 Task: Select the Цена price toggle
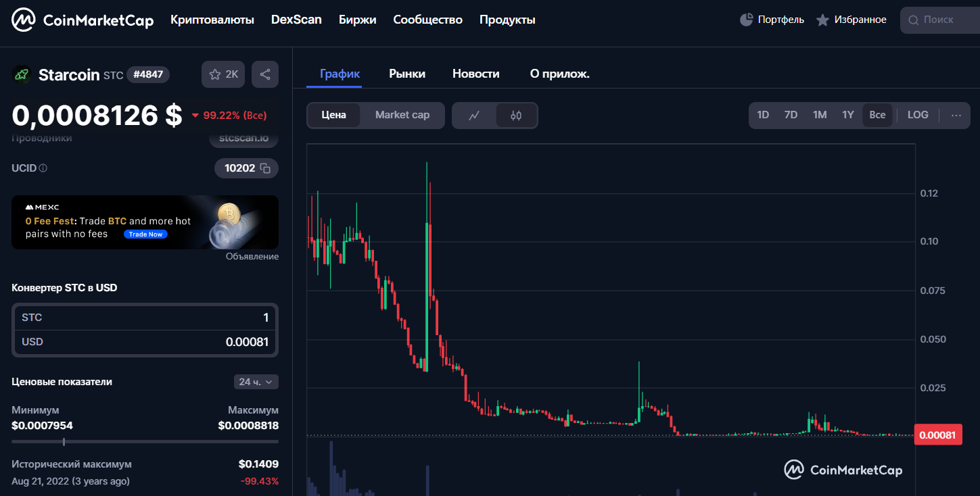[x=333, y=115]
